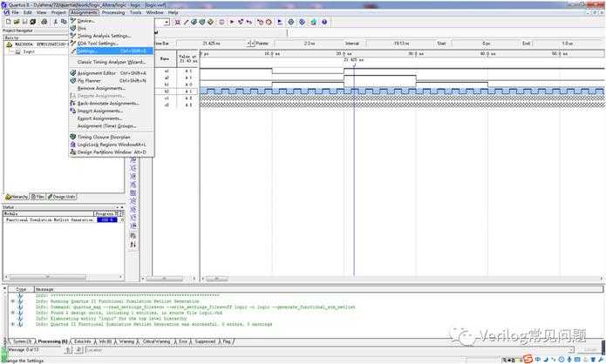The height and width of the screenshot is (364, 606).
Task: Click the New file icon in toolbar
Action: [8, 22]
